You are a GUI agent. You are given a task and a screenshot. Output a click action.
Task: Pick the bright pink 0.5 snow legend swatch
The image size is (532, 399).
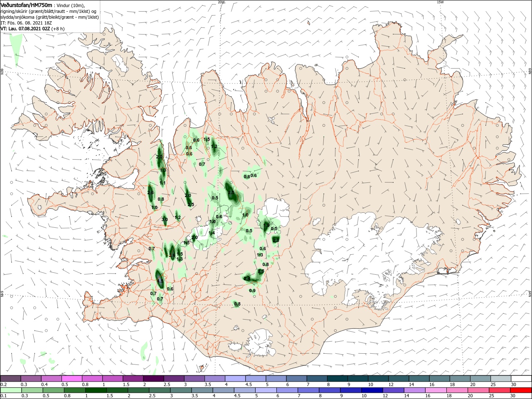[72, 379]
